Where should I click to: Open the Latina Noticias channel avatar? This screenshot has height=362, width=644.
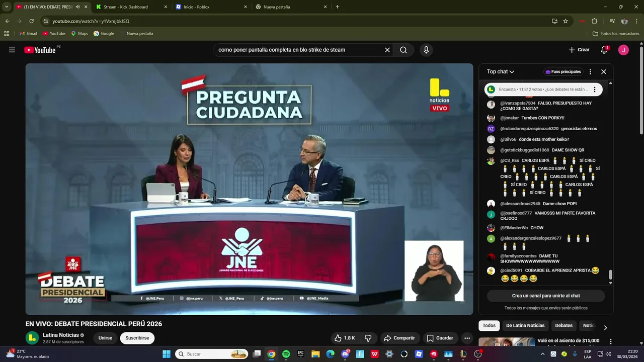tap(32, 338)
